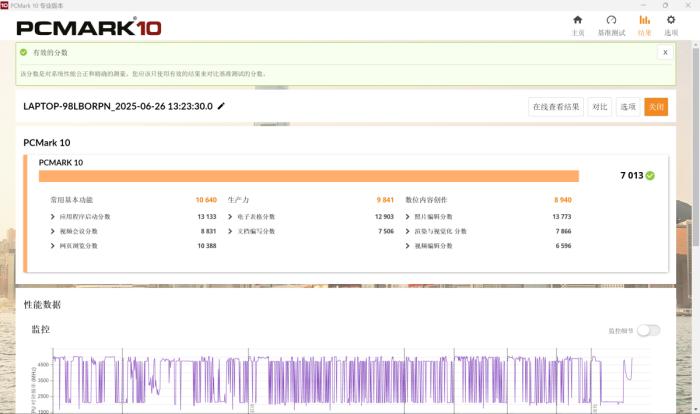
Task: Click the pencil icon to rename result
Action: (x=221, y=106)
